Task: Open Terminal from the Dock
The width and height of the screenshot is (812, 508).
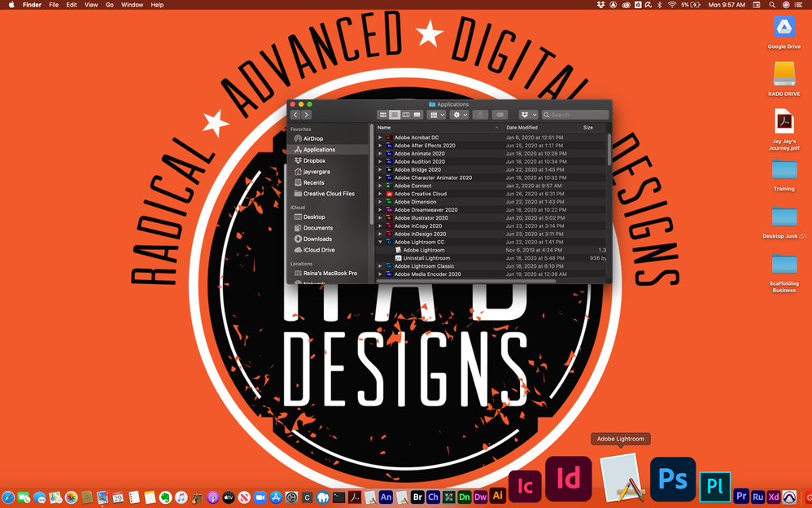Action: tap(338, 497)
